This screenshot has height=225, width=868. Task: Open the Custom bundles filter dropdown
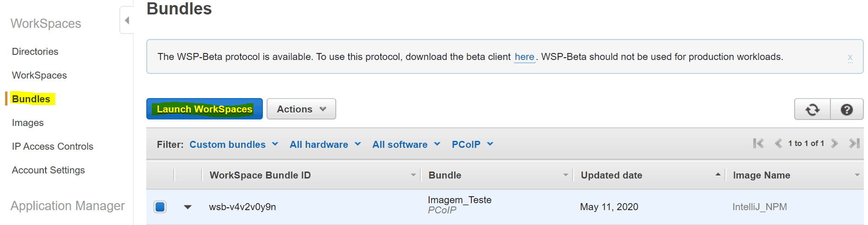[x=234, y=145]
